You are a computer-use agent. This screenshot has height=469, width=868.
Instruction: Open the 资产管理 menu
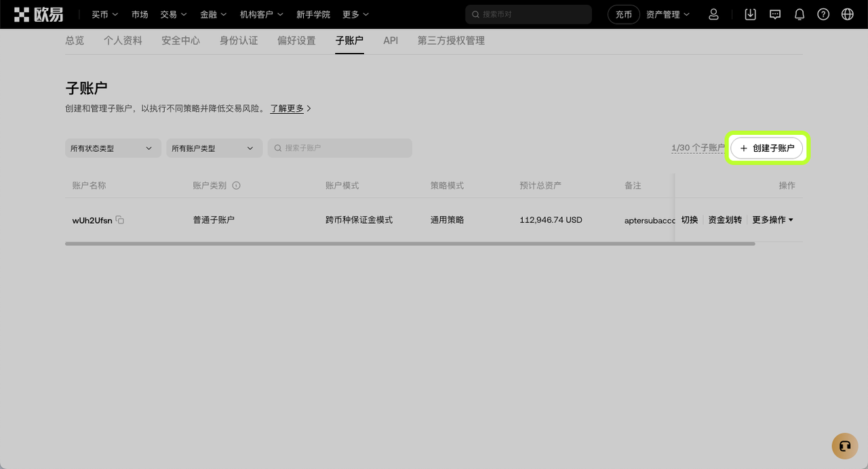coord(667,14)
